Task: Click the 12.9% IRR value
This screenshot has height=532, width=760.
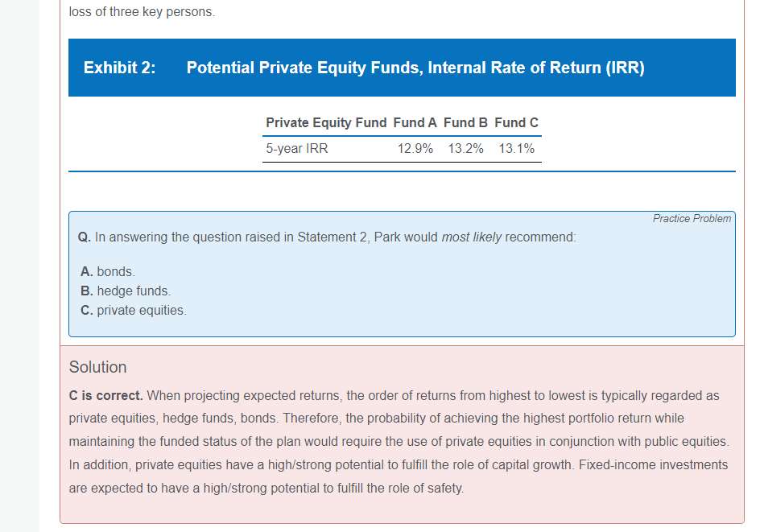Action: 415,149
